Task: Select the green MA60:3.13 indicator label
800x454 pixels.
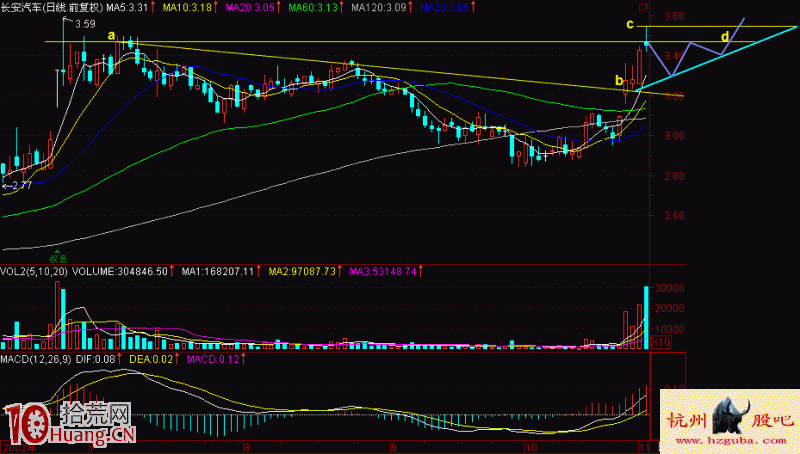Action: (x=313, y=8)
